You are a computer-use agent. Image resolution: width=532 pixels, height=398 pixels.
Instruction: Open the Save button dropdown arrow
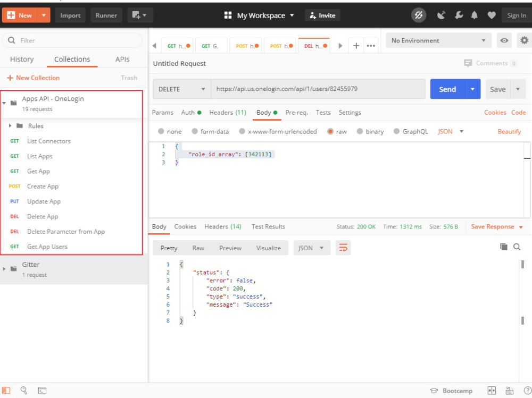click(518, 89)
